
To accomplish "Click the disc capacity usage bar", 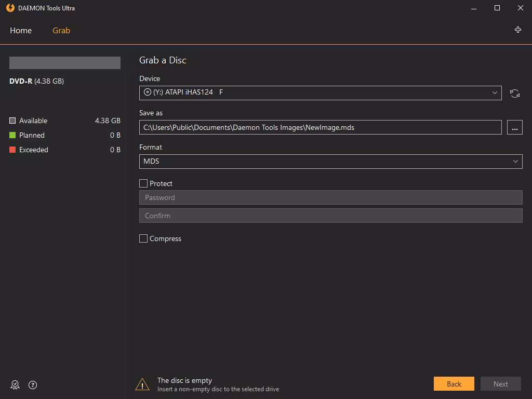I will coord(65,63).
